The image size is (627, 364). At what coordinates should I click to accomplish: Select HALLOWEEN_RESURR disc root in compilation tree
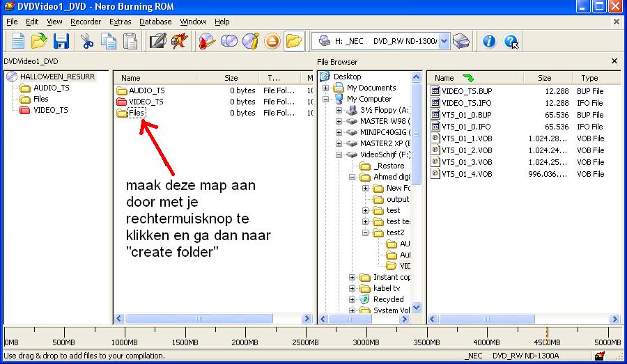(x=57, y=77)
